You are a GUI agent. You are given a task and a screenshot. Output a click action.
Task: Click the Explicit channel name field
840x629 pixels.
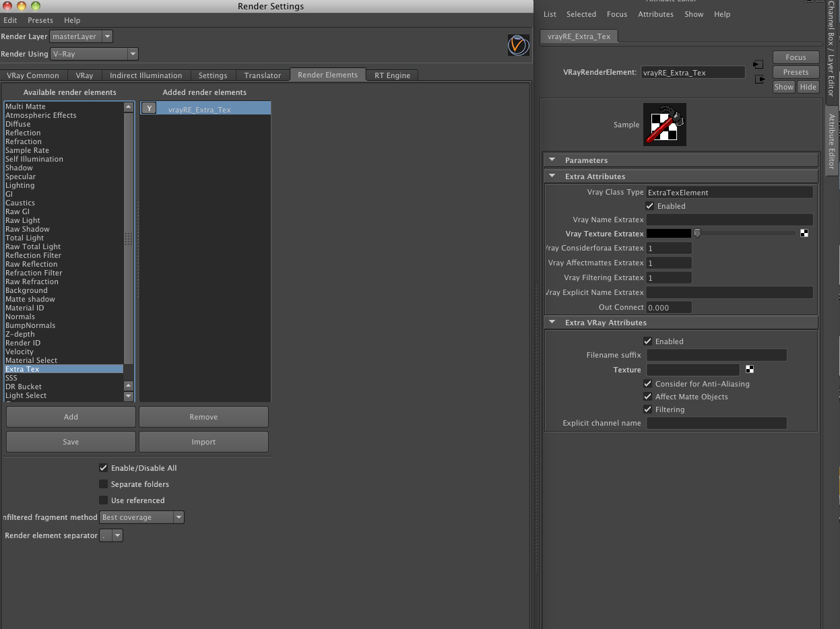pos(717,424)
